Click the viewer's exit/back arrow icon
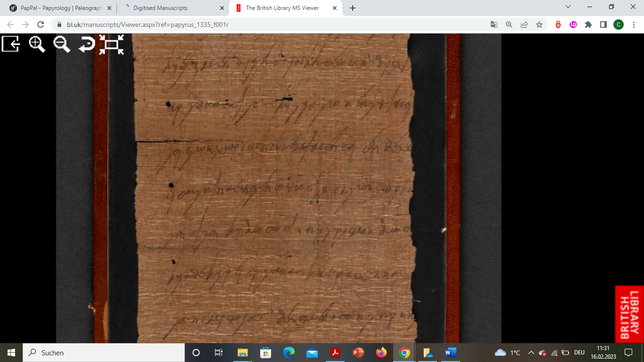644x362 pixels. pos(11,44)
